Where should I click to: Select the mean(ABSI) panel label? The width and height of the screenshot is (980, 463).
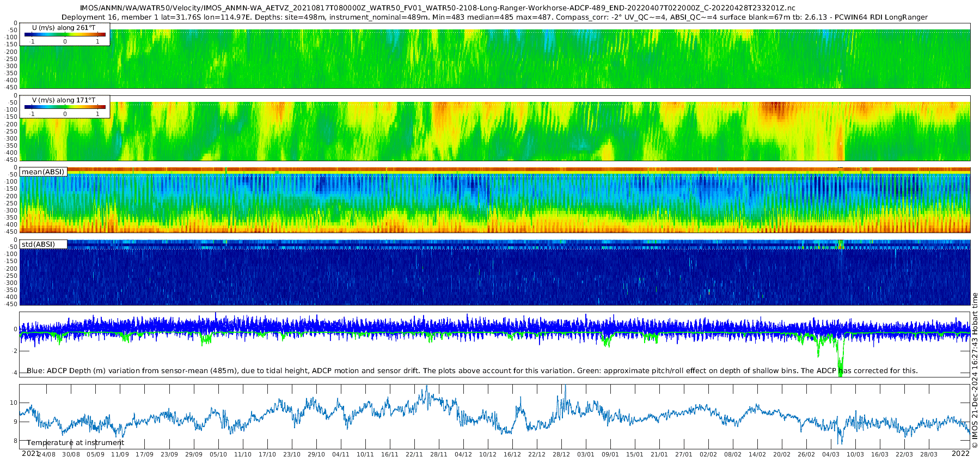[43, 172]
